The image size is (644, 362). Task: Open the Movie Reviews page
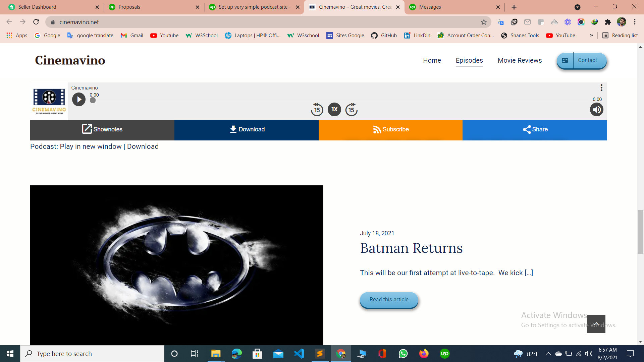coord(520,60)
